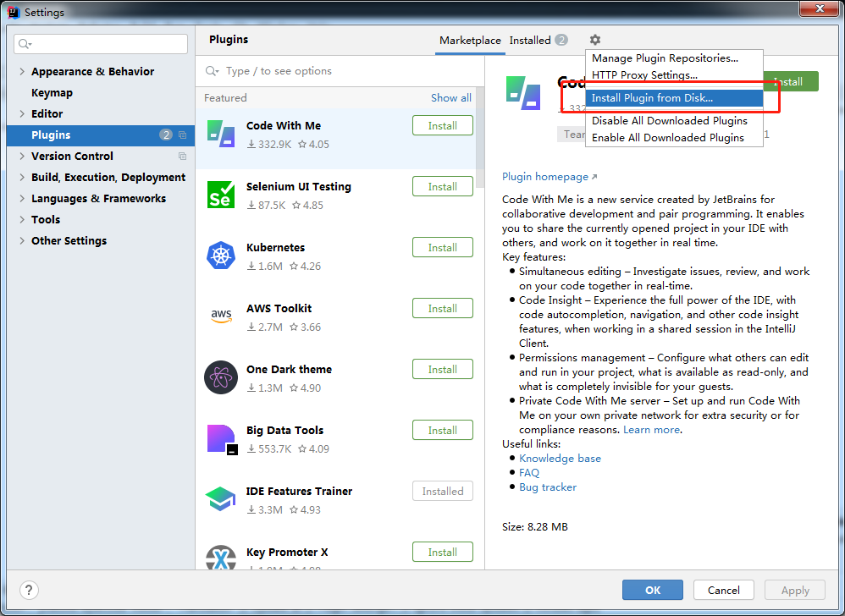Install the Key Promoter X plugin
Screen dimensions: 845x616
tap(443, 552)
